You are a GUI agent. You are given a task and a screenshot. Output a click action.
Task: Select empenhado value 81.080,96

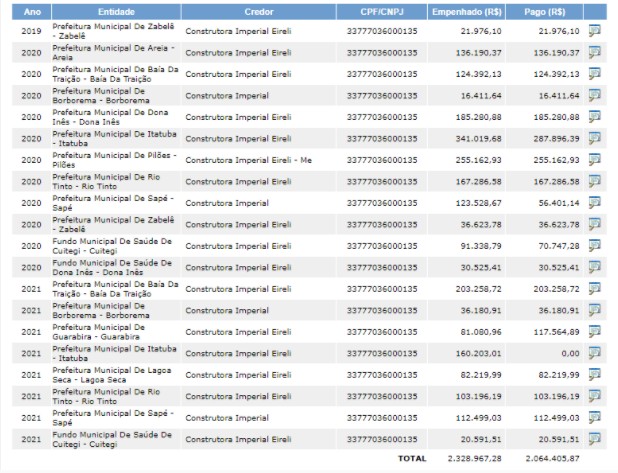481,332
